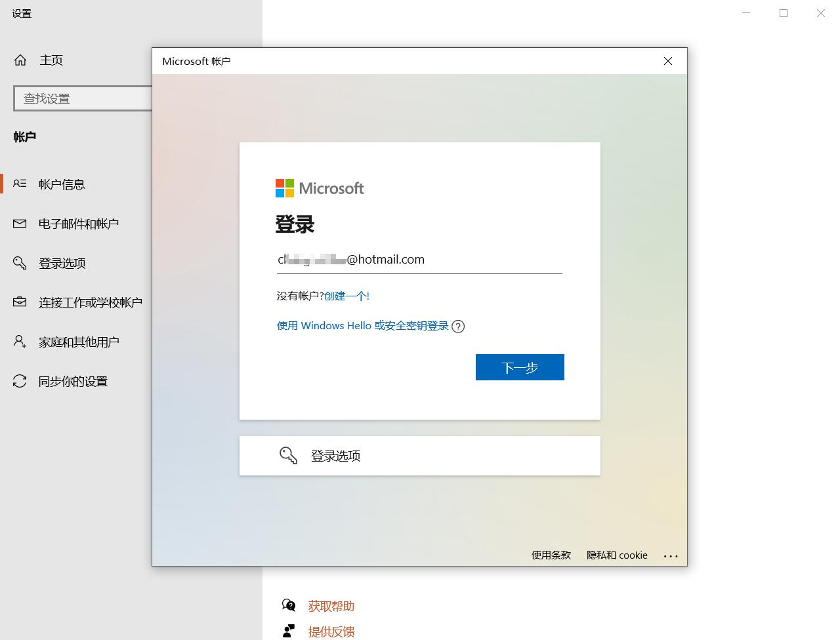Select the home icon beside 主页
840x640 pixels.
point(20,60)
